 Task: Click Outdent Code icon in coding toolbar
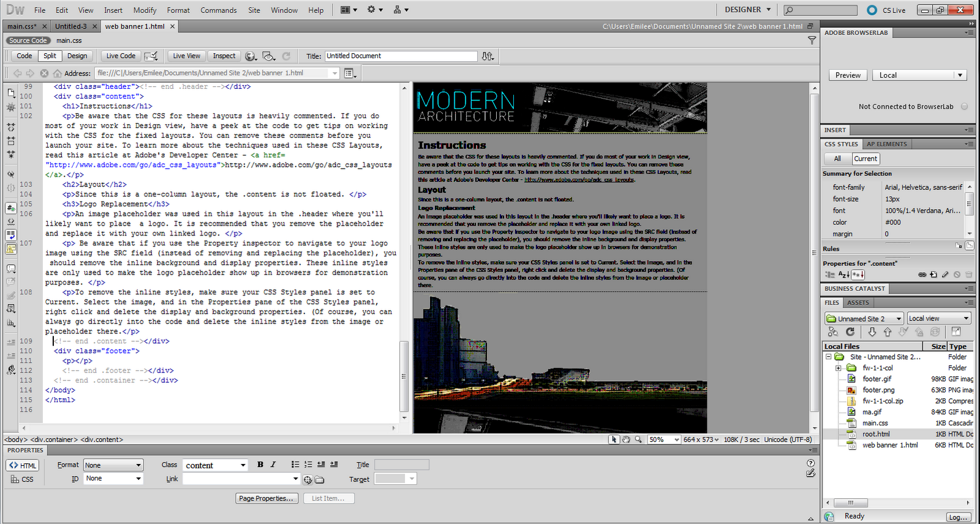click(11, 356)
